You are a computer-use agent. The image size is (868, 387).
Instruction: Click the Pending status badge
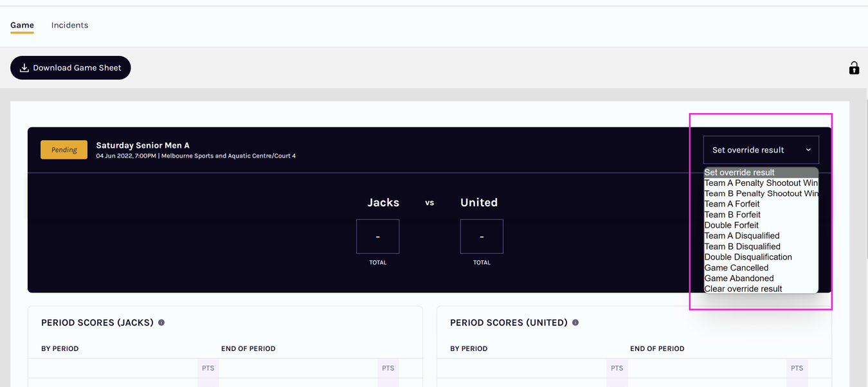[x=64, y=150]
